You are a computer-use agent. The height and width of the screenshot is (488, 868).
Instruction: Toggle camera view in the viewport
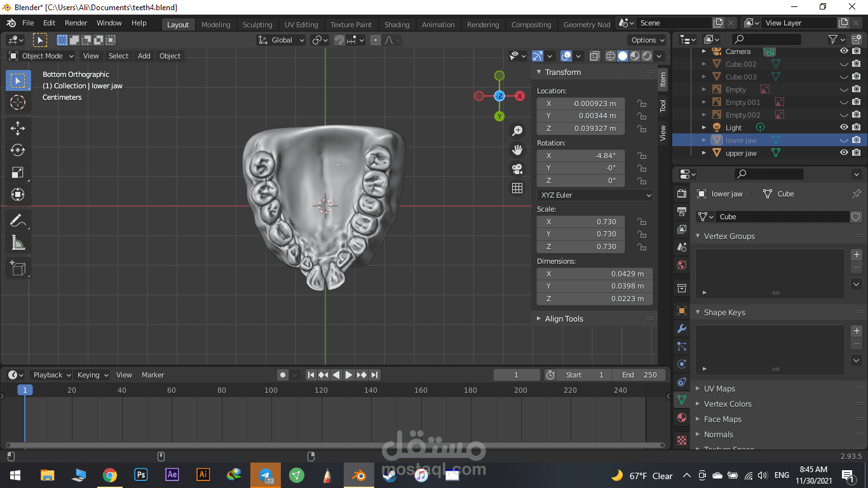point(517,169)
